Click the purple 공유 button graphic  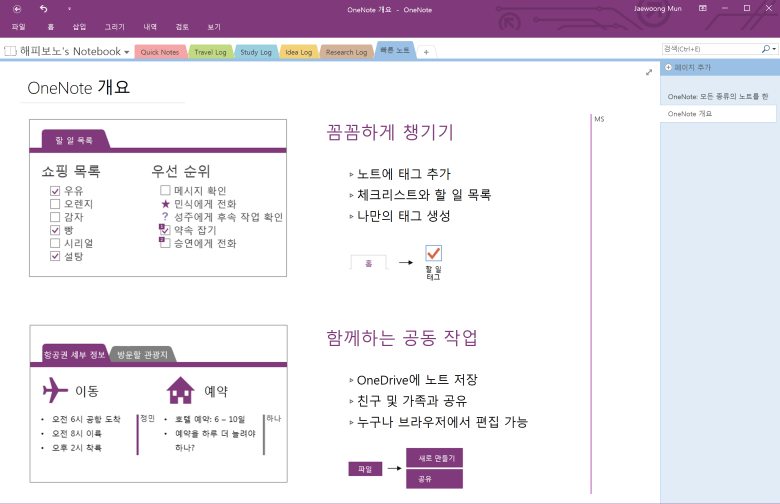tap(434, 479)
